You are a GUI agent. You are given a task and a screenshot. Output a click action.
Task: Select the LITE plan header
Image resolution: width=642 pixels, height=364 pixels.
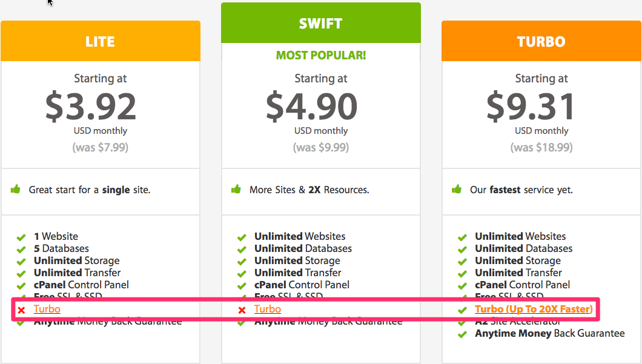coord(100,42)
